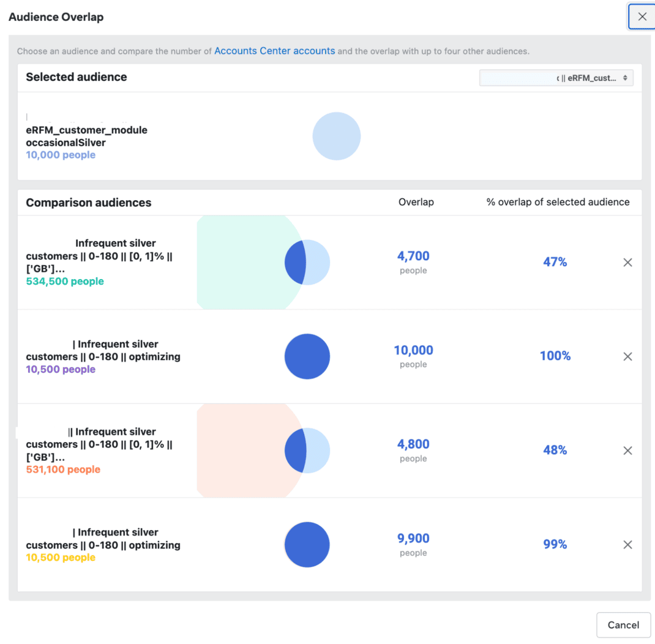Viewport: 655px width, 644px height.
Task: Click the solid blue circle in the 10,000 overlap row
Action: [x=307, y=356]
